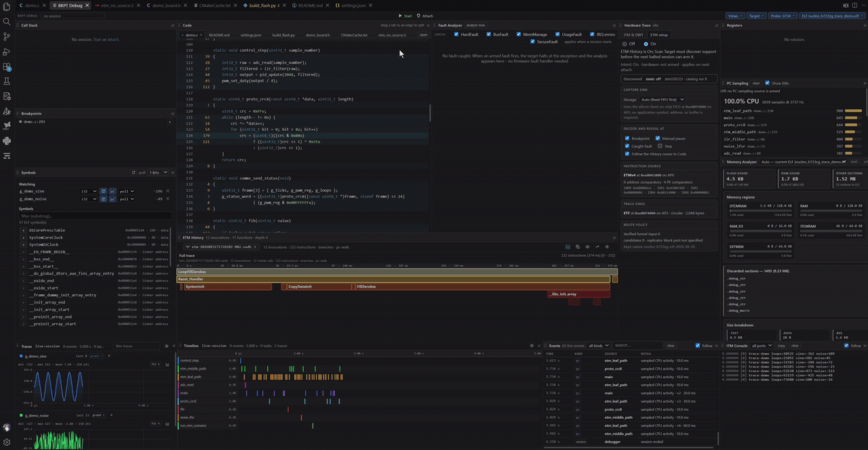Open Storage Auto (fixed FIFO first) dropdown
The width and height of the screenshot is (868, 450).
tap(663, 100)
